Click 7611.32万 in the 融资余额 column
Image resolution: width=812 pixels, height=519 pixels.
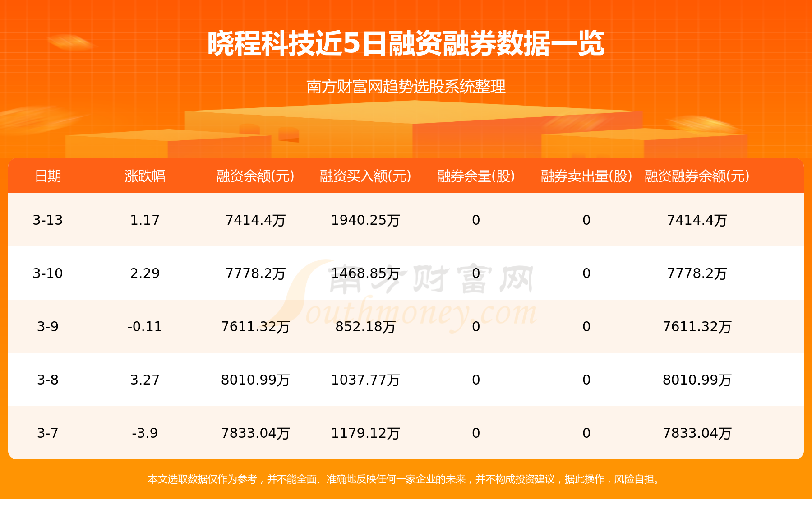(255, 326)
